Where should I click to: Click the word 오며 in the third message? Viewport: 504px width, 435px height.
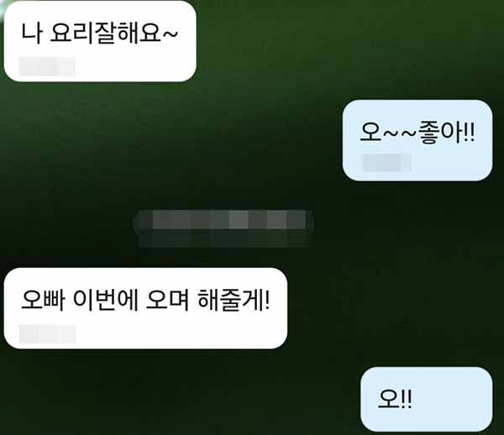coord(167,300)
